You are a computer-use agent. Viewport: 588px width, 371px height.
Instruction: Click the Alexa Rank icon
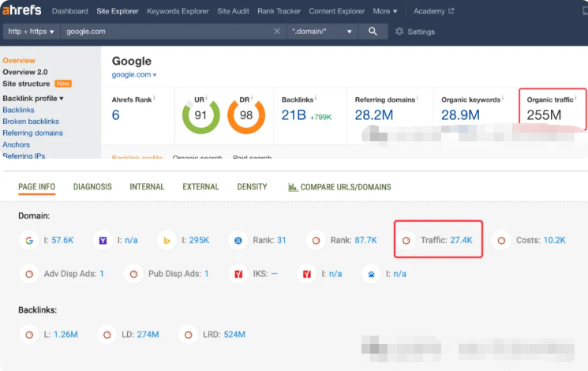pyautogui.click(x=238, y=240)
